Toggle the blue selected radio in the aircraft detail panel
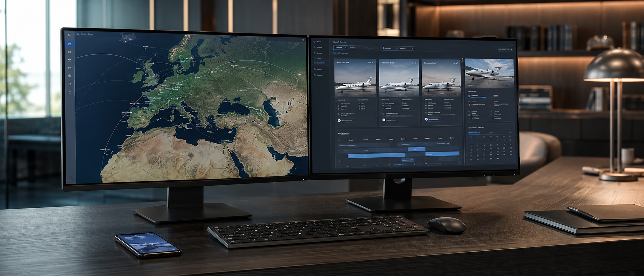 point(469,96)
